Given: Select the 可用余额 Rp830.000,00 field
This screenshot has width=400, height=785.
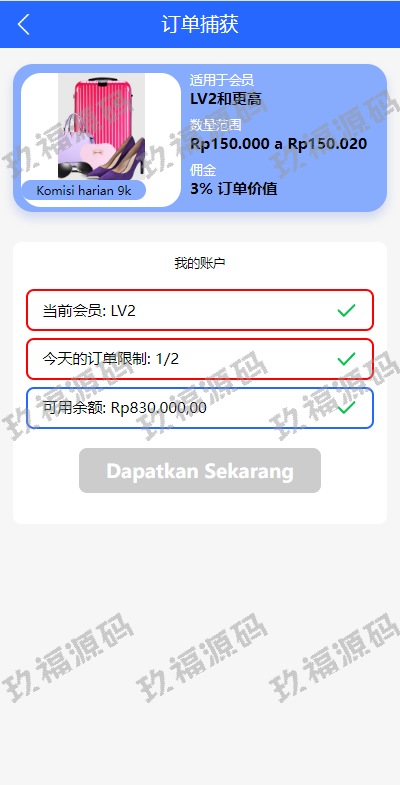Looking at the screenshot, I should click(x=200, y=408).
